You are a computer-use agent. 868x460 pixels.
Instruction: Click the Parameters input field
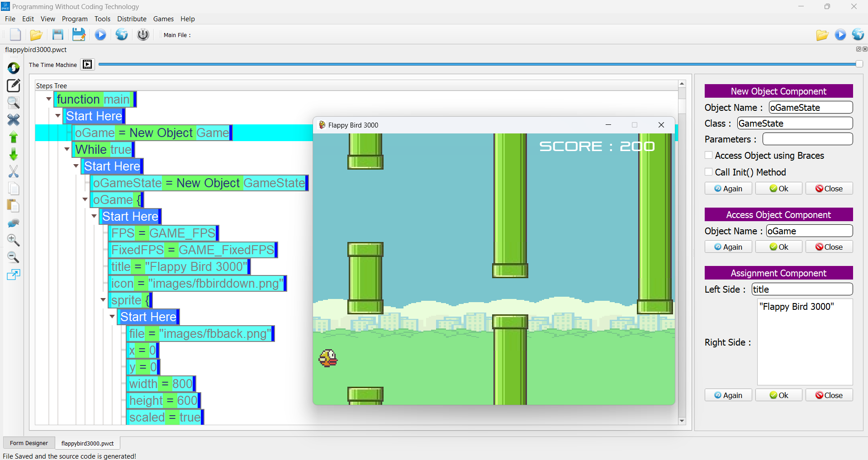click(808, 139)
